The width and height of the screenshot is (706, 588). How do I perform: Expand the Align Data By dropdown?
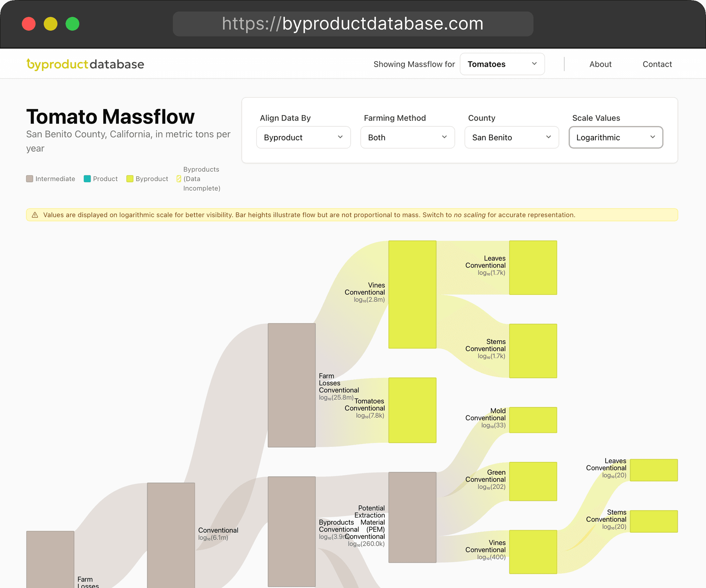(303, 137)
